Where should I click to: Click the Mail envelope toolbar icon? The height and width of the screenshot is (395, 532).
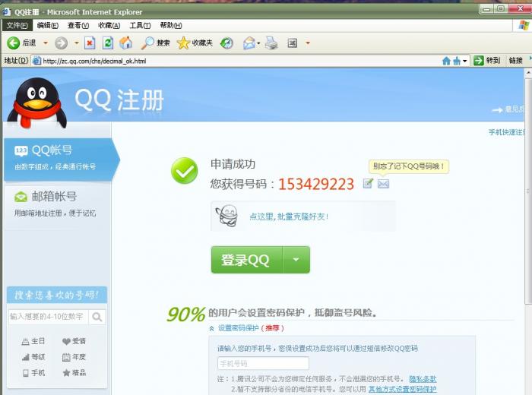tap(249, 43)
